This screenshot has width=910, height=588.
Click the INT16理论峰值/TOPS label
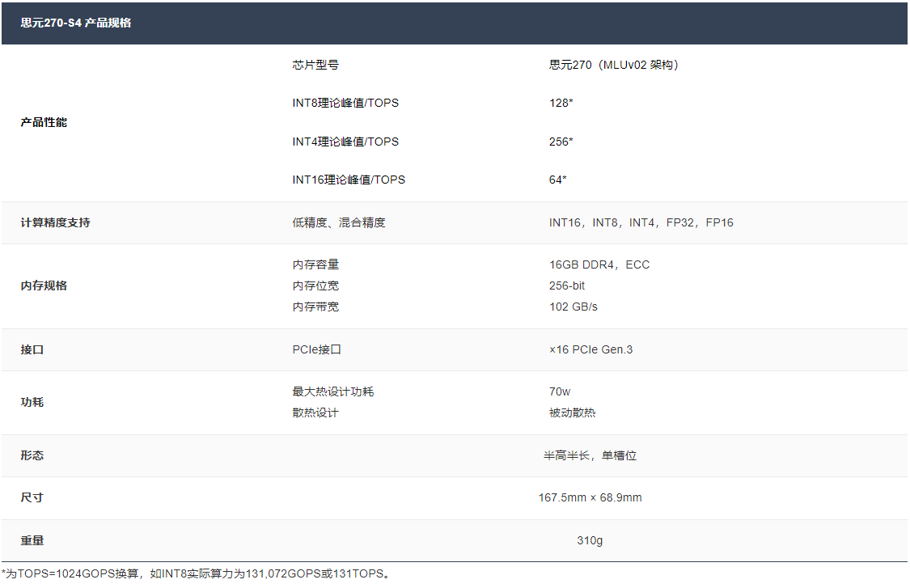coord(349,180)
